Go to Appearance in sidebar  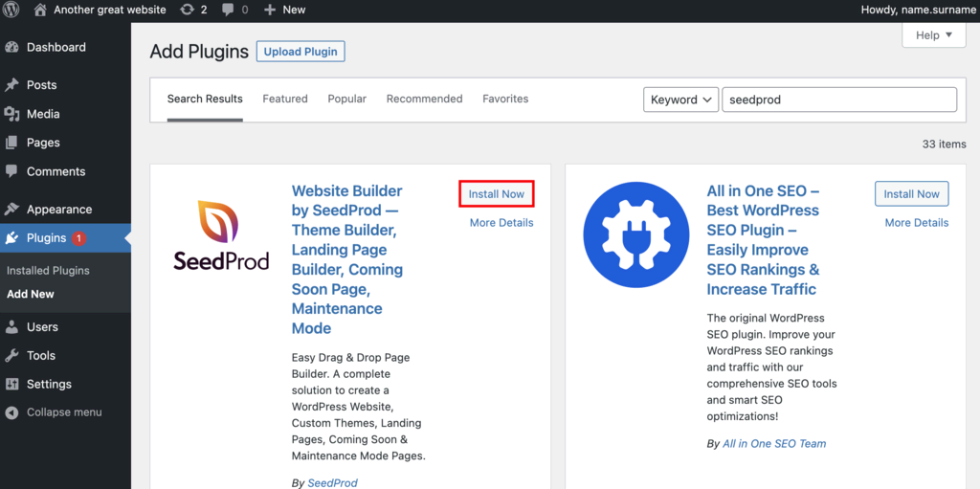coord(58,210)
